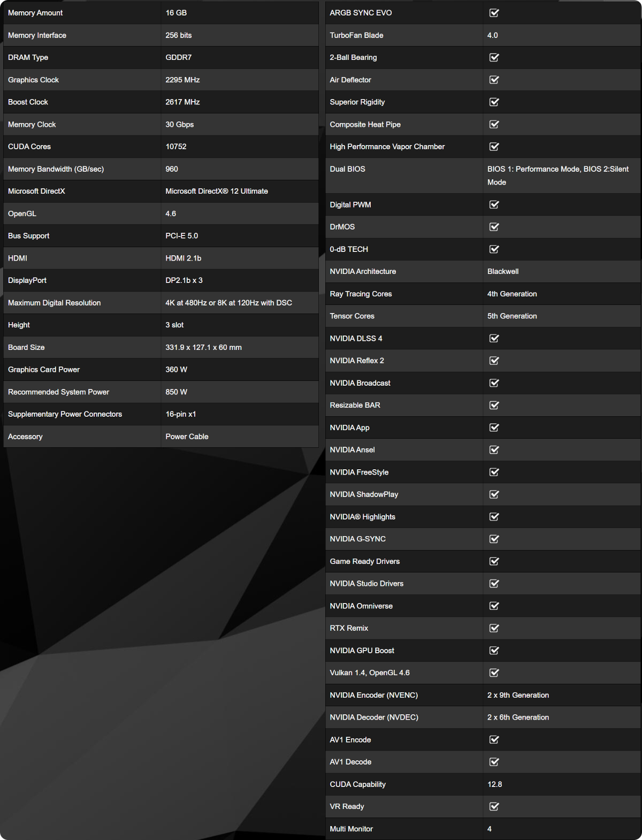Viewport: 642px width, 840px height.
Task: Click the 0-dB TECH checkmark
Action: 494,249
